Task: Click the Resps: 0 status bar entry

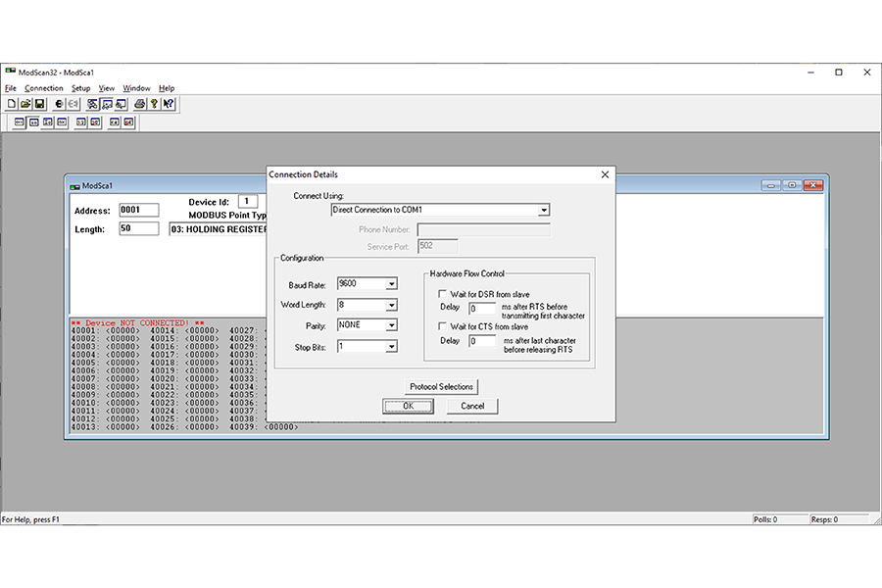Action: pyautogui.click(x=824, y=519)
